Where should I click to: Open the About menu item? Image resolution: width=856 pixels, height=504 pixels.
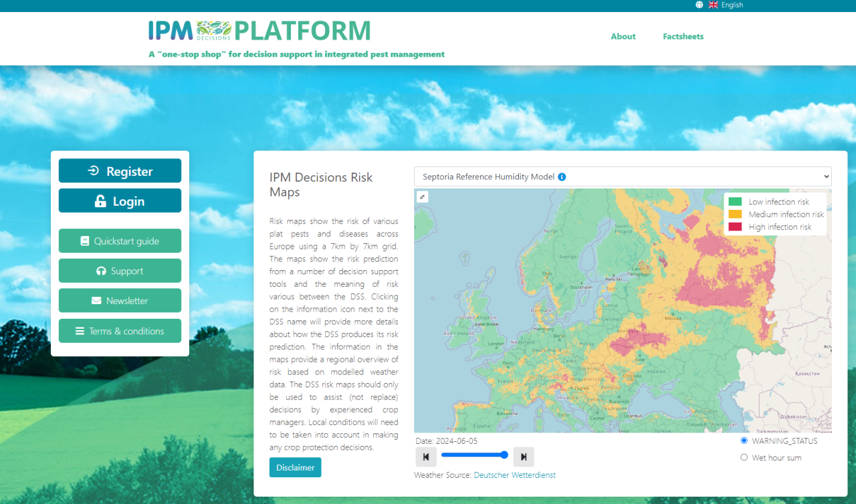(x=623, y=37)
